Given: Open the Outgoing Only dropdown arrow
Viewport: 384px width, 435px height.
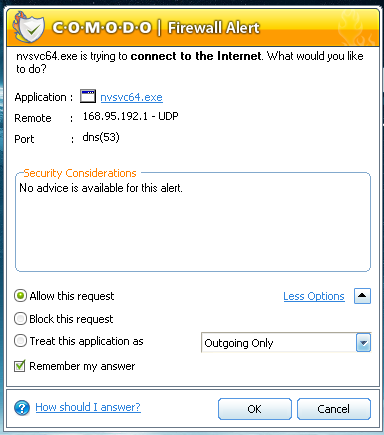Looking at the screenshot, I should click(x=363, y=343).
